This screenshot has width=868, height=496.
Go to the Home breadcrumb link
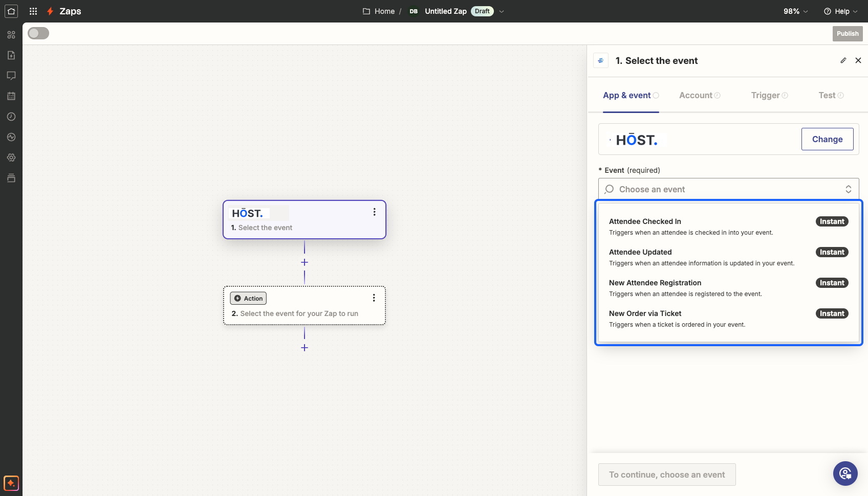click(x=384, y=11)
